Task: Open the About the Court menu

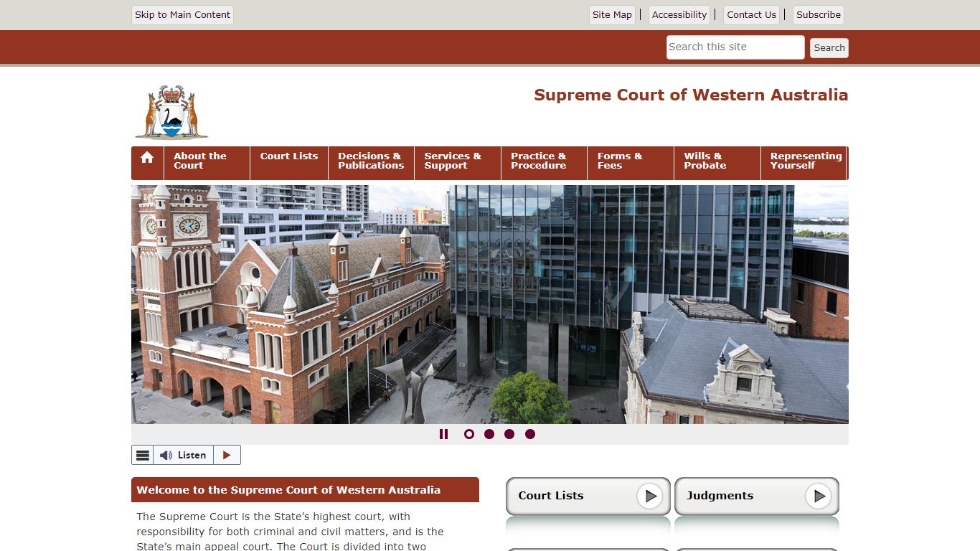Action: click(x=207, y=163)
